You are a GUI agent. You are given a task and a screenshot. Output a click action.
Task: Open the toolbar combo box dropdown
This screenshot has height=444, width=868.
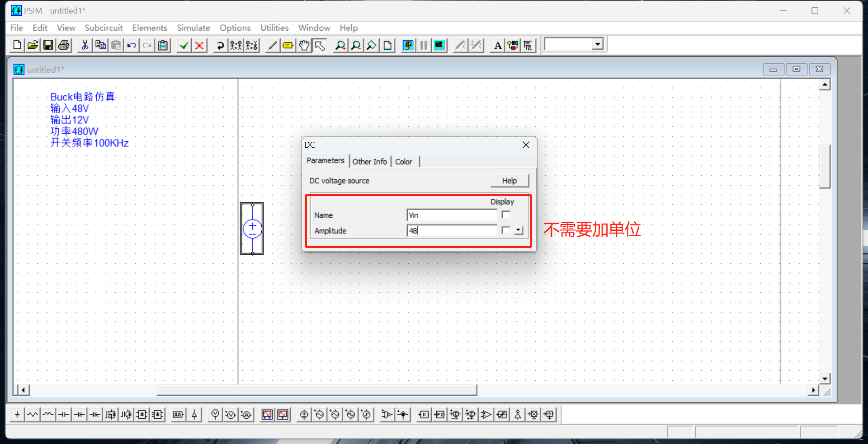click(598, 44)
